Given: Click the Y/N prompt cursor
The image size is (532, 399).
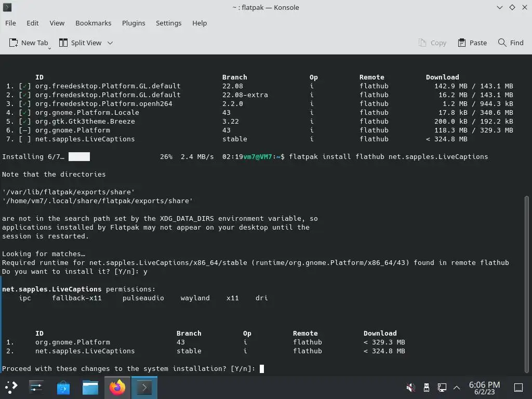Looking at the screenshot, I should pos(262,369).
